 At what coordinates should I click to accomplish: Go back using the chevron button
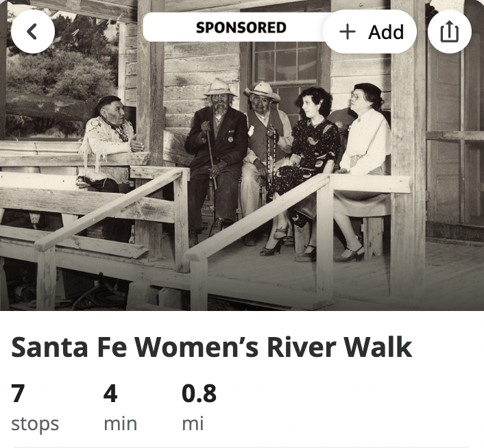pos(32,32)
